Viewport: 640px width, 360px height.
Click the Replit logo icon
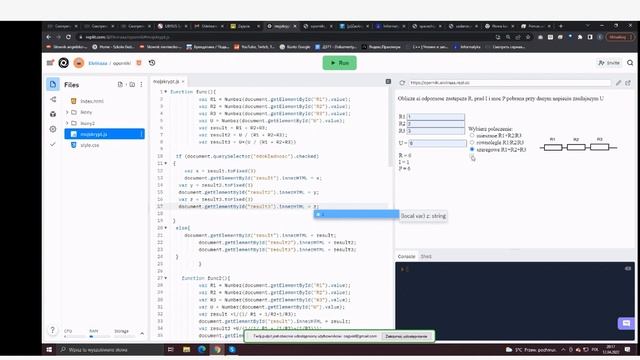(64, 63)
